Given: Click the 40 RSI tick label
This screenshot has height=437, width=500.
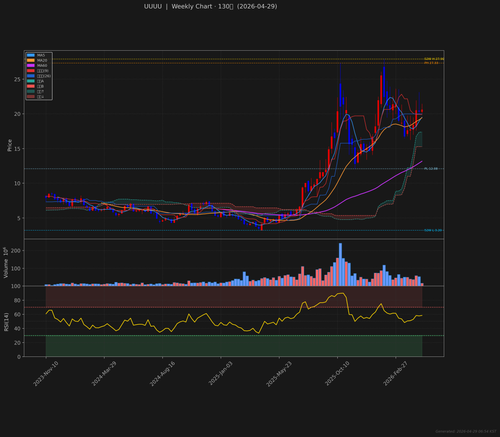Looking at the screenshot, I should click(17, 329).
